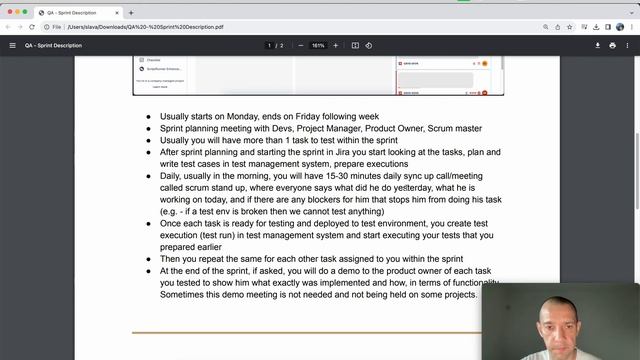Open a new browser tab
640x360 pixels.
point(131,13)
